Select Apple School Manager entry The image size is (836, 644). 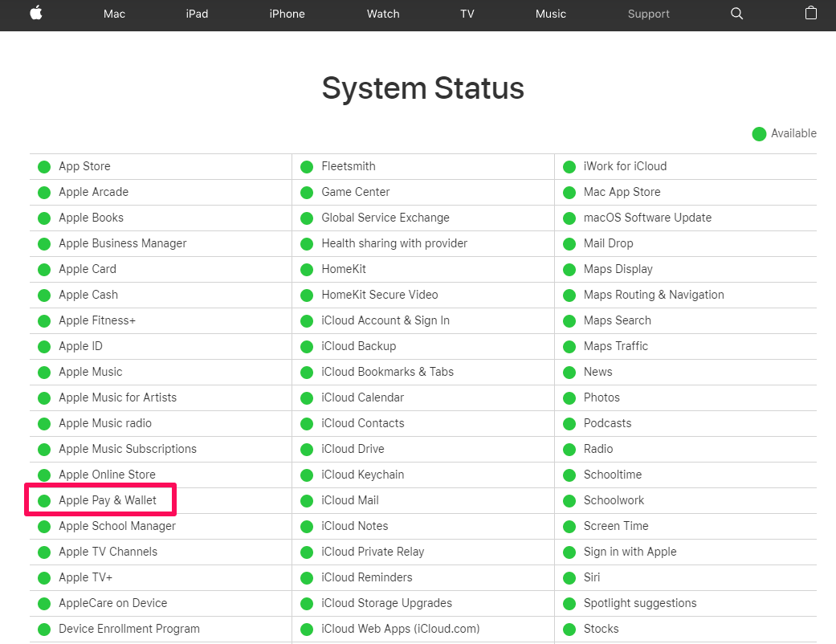point(117,526)
